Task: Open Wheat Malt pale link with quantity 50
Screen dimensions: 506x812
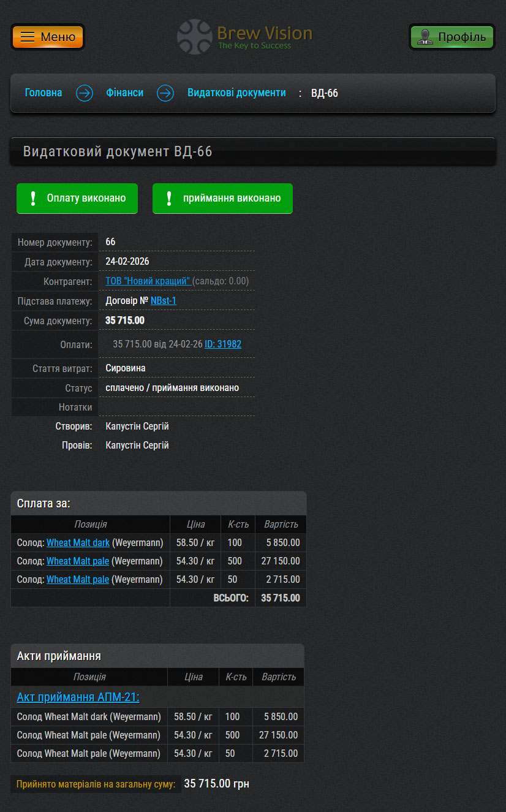Action: (x=78, y=580)
